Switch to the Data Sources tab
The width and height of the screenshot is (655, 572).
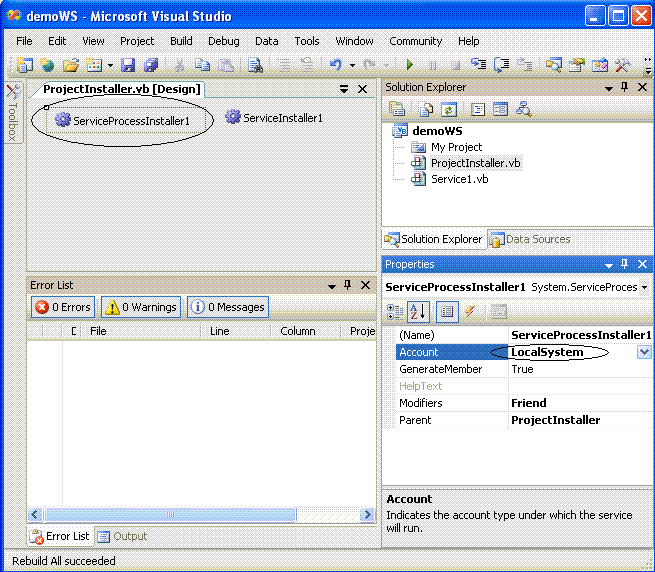[531, 239]
